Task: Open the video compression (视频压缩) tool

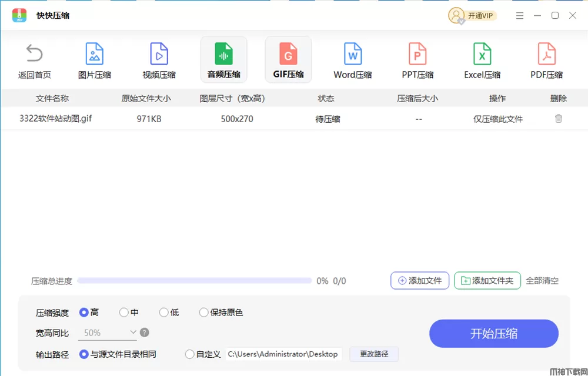Action: pyautogui.click(x=159, y=54)
